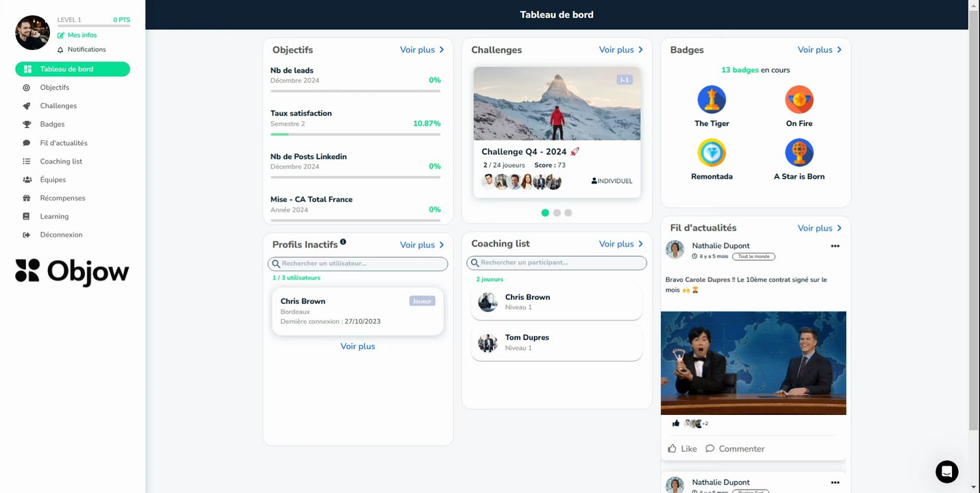This screenshot has width=980, height=493.
Task: Click the Mes infos edit link
Action: tap(77, 35)
